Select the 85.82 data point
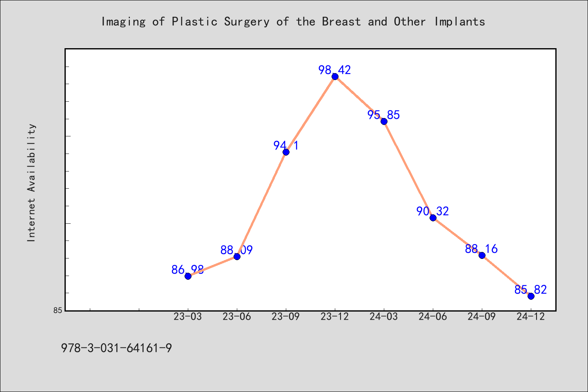Screen dimensions: 588x392 pos(531,296)
